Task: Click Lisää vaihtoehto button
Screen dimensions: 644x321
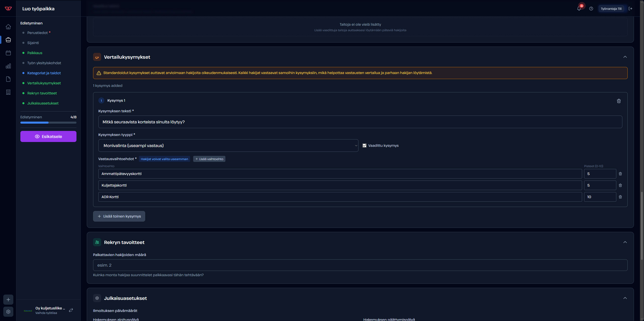Action: [x=209, y=159]
